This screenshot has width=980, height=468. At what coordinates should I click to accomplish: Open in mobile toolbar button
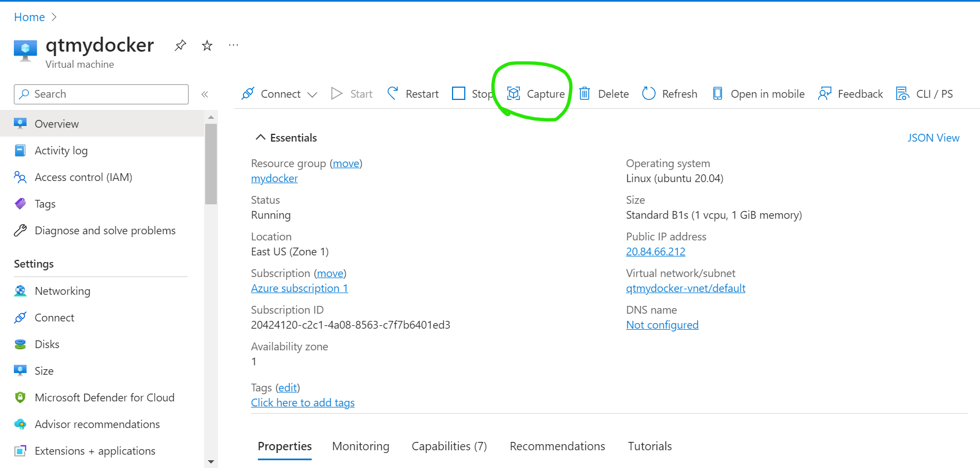coord(758,94)
